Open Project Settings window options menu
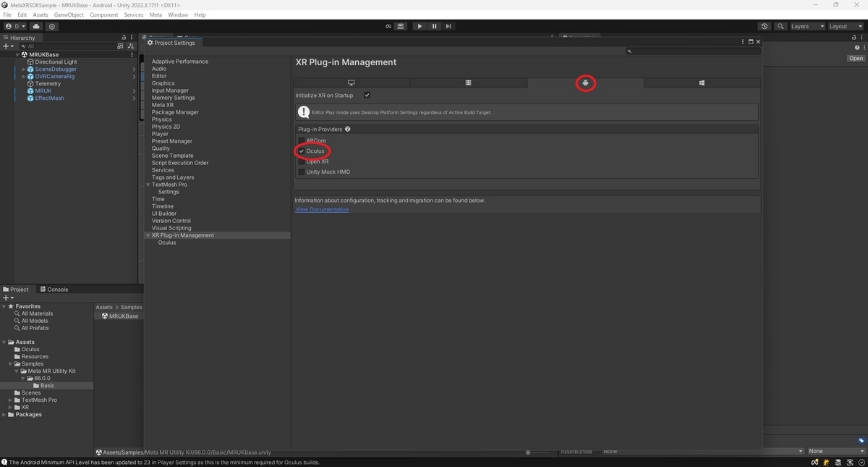Image resolution: width=868 pixels, height=467 pixels. click(x=743, y=42)
